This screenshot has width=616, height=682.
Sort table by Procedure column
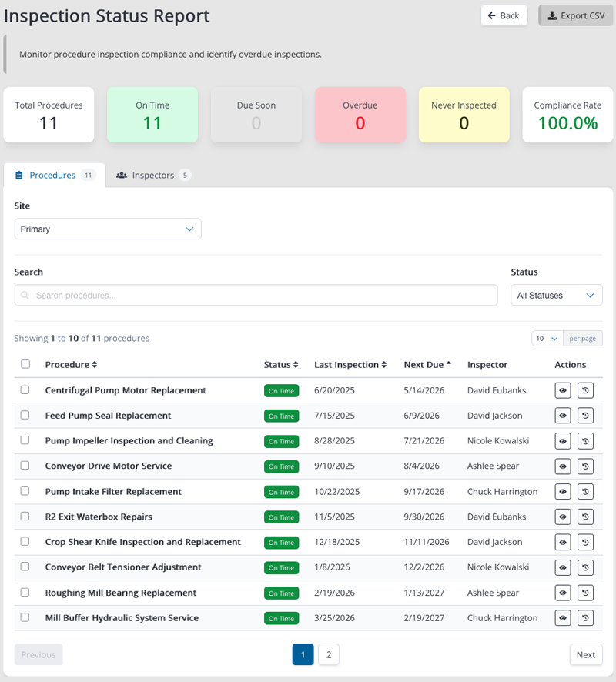71,365
